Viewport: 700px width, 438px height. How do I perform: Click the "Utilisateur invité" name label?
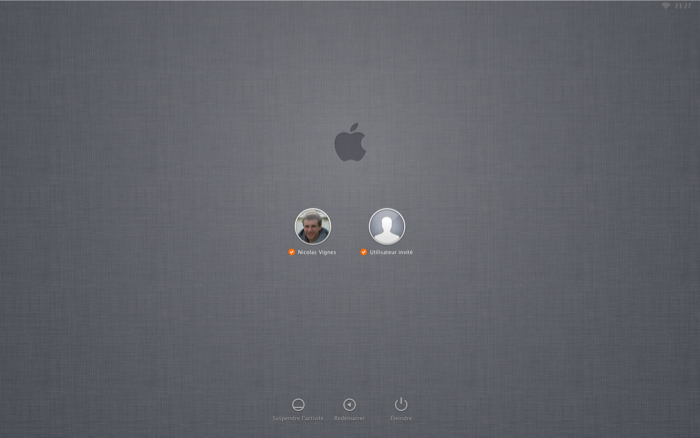click(x=391, y=252)
